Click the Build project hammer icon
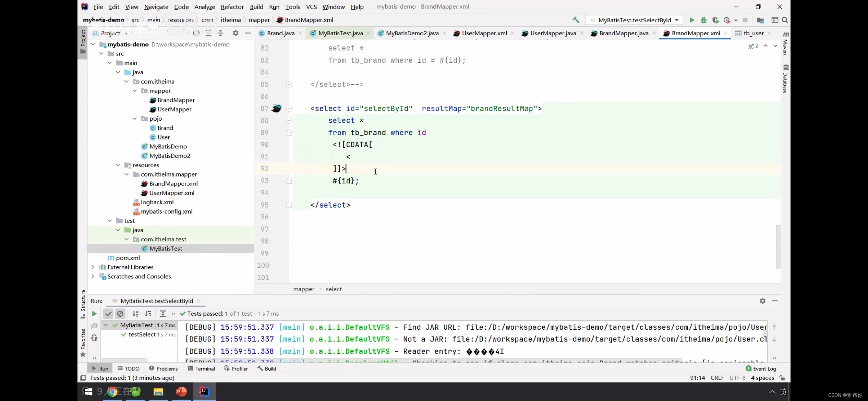868x401 pixels. click(576, 20)
